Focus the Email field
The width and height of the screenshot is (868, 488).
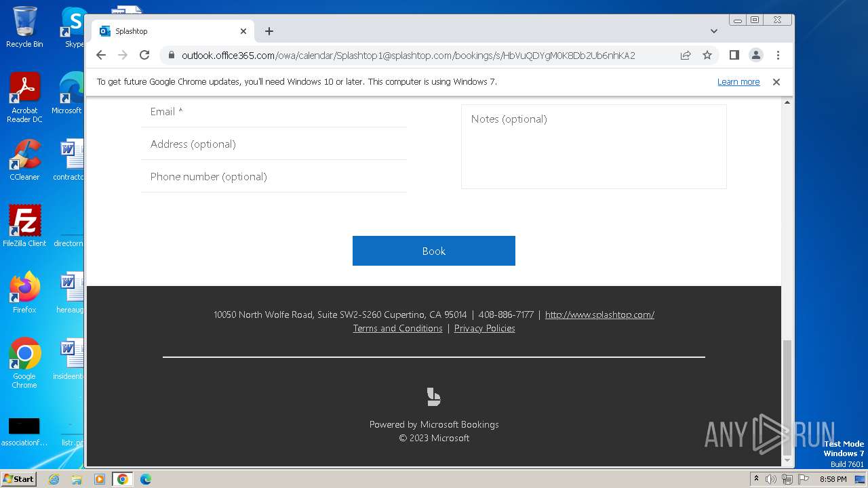tap(274, 112)
